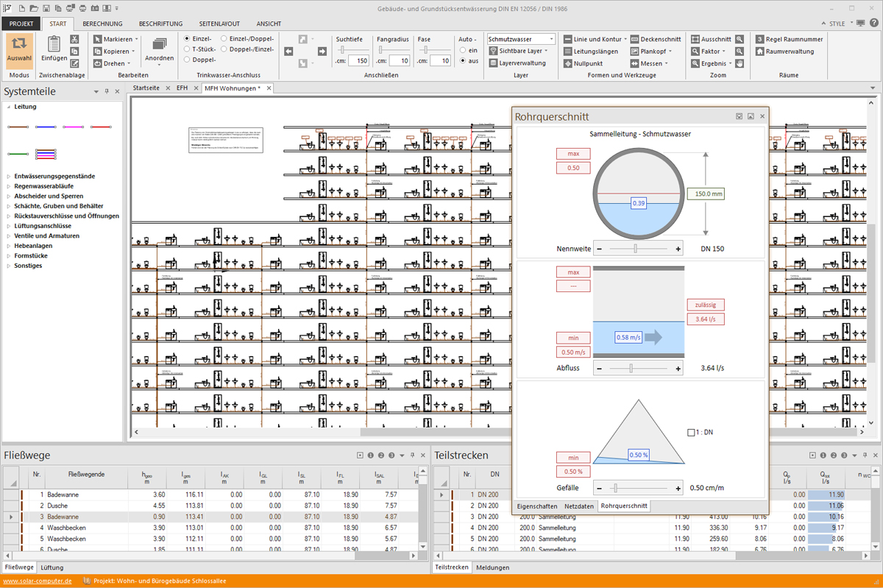Click the left arrow connect icon
This screenshot has height=588, width=883.
pos(288,51)
